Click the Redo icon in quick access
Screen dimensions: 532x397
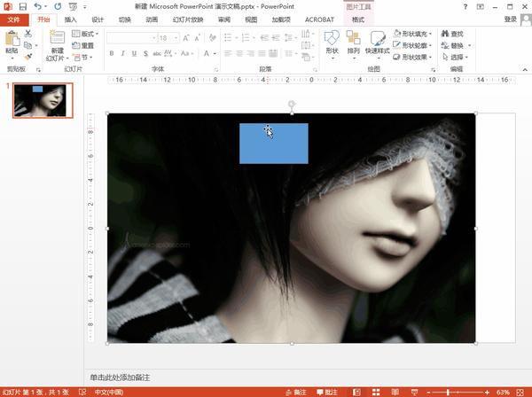click(x=58, y=6)
